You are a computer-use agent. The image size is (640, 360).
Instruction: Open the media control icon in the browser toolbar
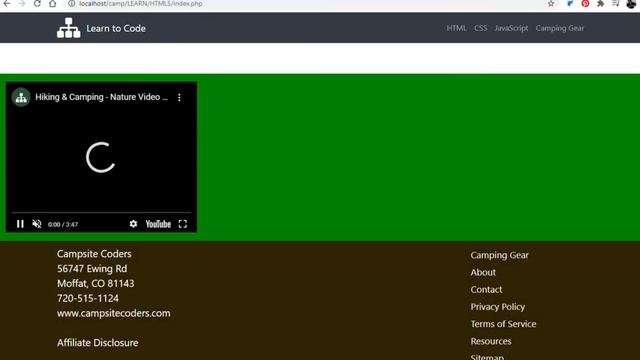pos(616,4)
